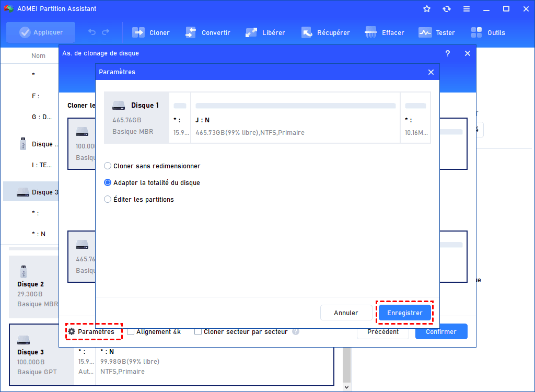Select Éditer les partitions option
Viewport: 535px width, 392px height.
(x=139, y=200)
